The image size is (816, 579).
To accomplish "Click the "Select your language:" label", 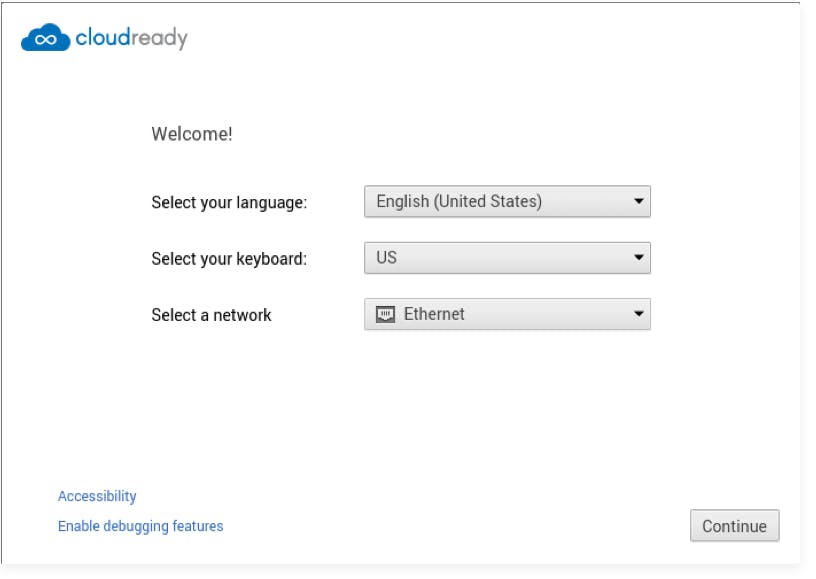I will click(x=229, y=203).
